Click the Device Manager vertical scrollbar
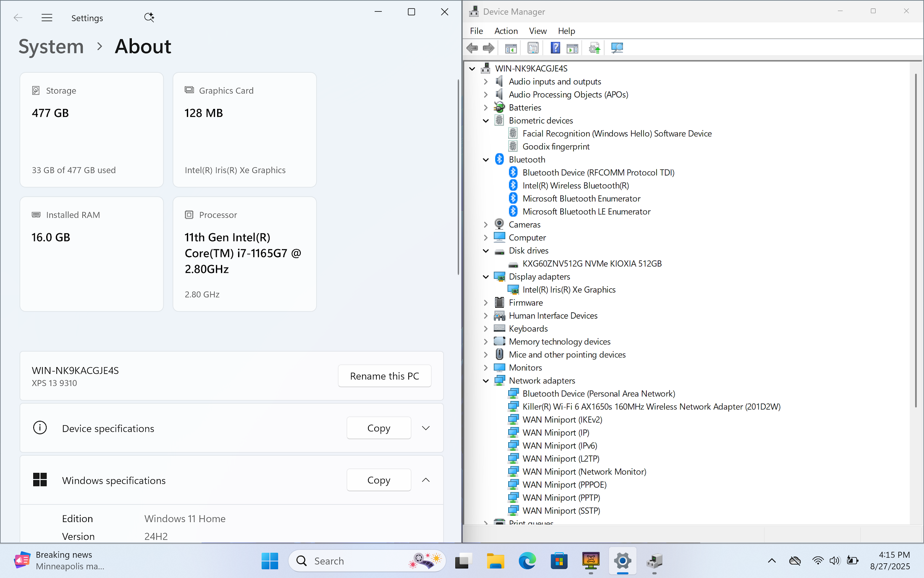The height and width of the screenshot is (578, 924). (x=916, y=240)
